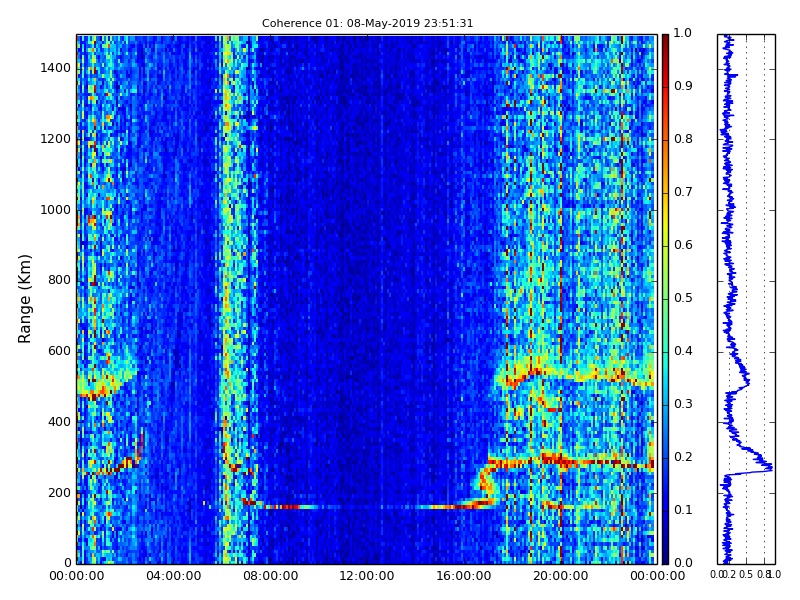
Task: Click the colorbar 0.9 label
Action: pos(683,86)
